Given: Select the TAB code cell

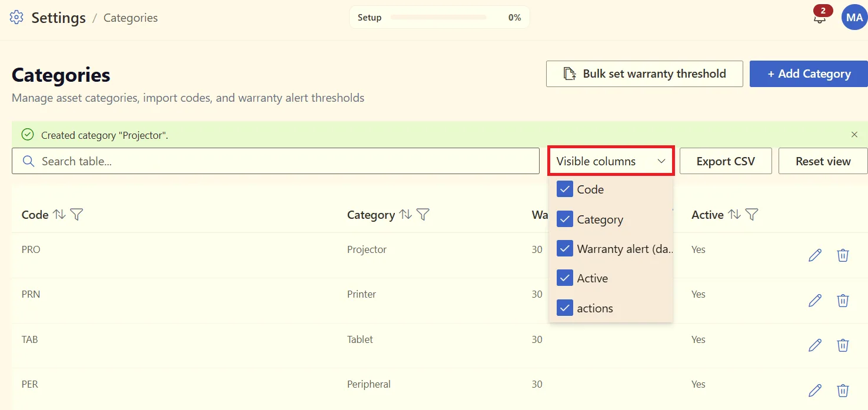Looking at the screenshot, I should point(29,339).
